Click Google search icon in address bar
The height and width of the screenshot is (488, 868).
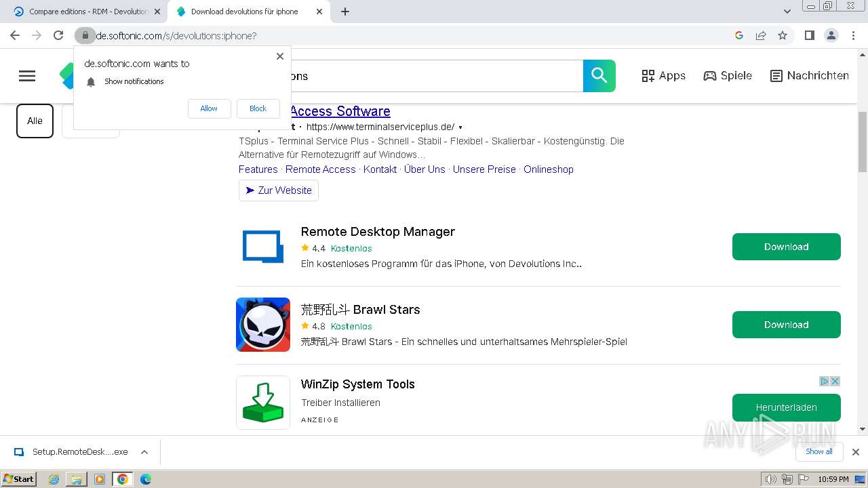tap(739, 35)
